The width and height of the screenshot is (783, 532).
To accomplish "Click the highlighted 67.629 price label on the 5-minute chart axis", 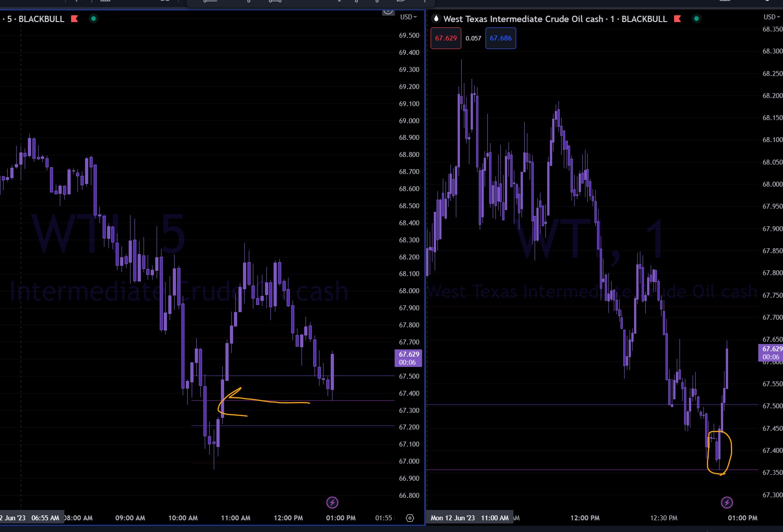I will (409, 358).
